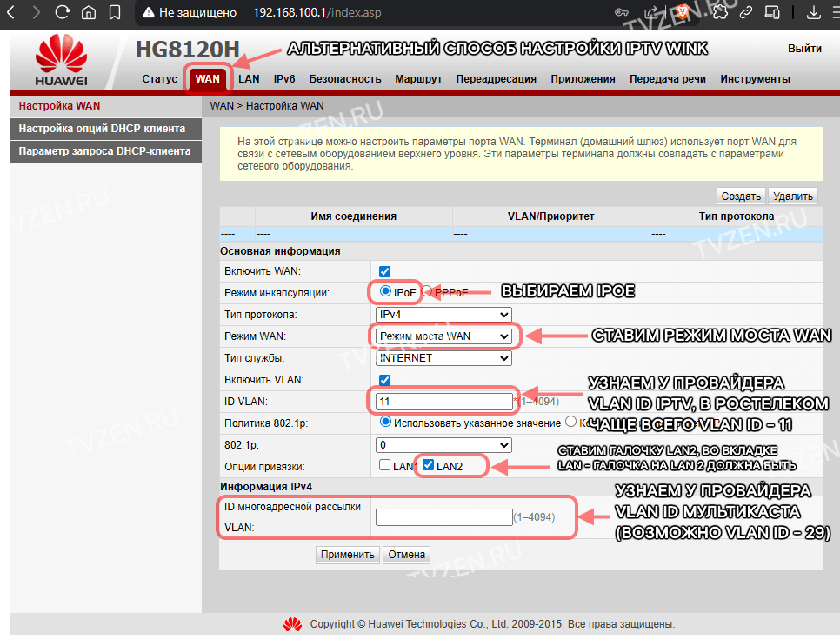Viewport: 840px width, 639px height.
Task: Select the empty highlighted connection table row
Action: (521, 234)
